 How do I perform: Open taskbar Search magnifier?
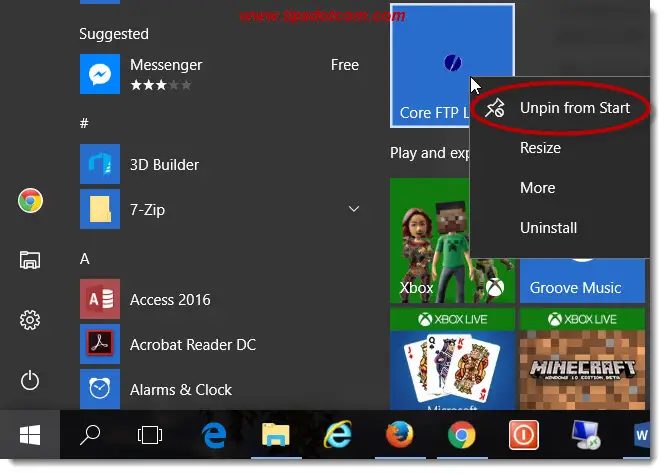click(90, 435)
